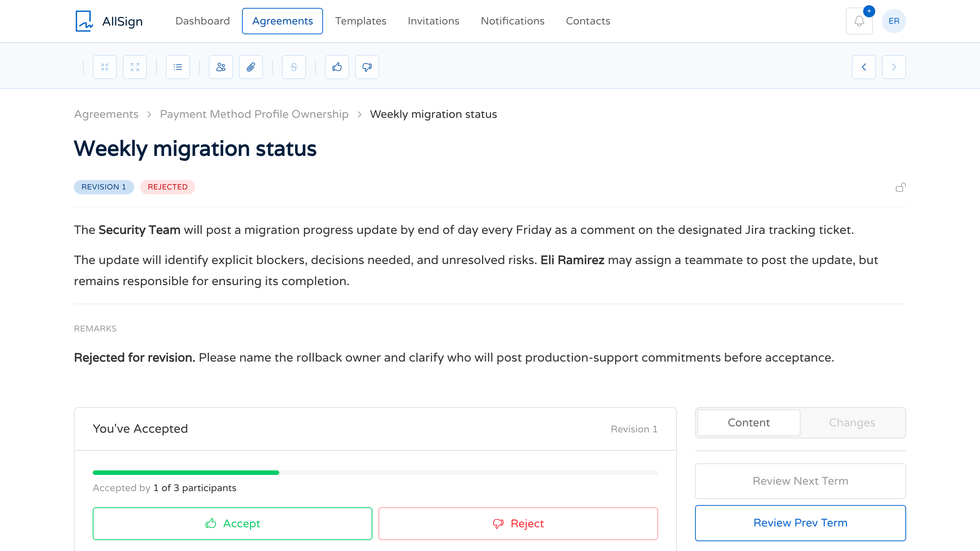
Task: Open the participants icon
Action: (220, 67)
